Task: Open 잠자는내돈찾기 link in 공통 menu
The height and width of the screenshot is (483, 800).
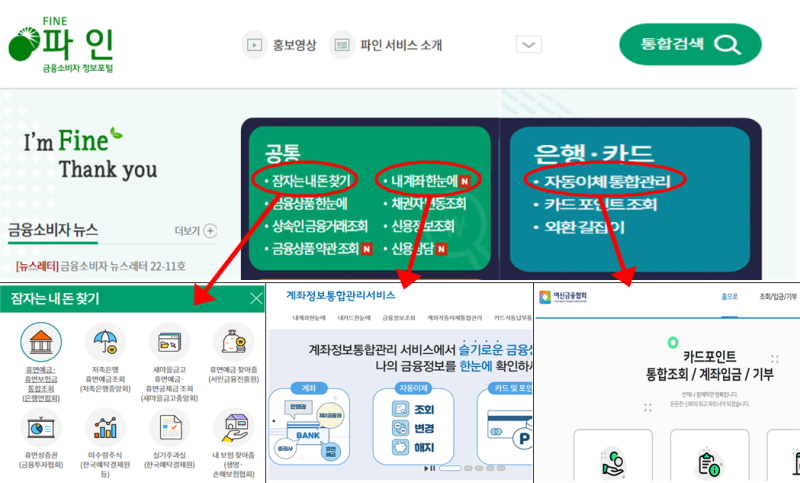Action: [x=310, y=181]
